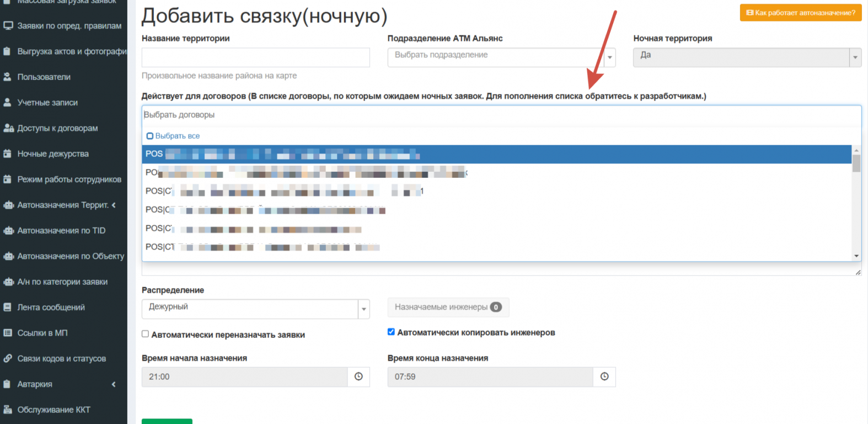Open Лента сообщений in sidebar menu
Image resolution: width=868 pixels, height=424 pixels.
point(51,308)
